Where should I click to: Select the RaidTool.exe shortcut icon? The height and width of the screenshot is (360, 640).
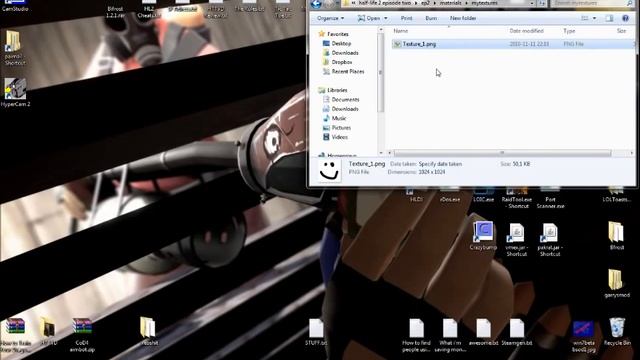517,198
